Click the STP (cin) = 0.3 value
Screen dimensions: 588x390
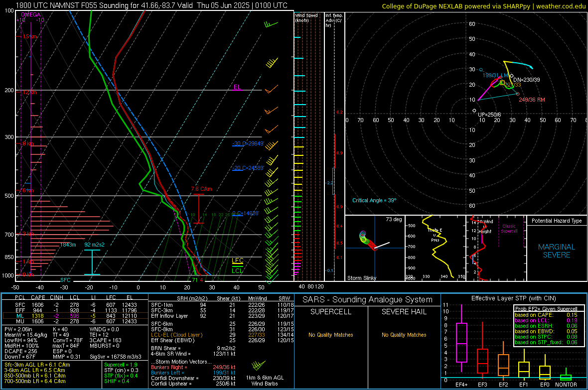[121, 370]
